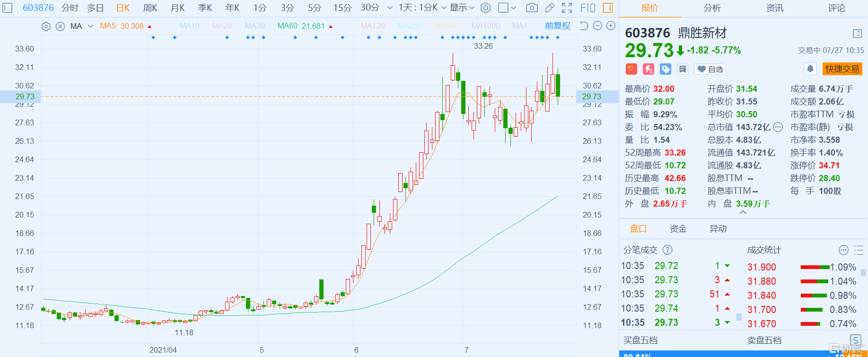Viewport: 868px width, 357px height.
Task: Switch to the 评论 tab
Action: 837,8
